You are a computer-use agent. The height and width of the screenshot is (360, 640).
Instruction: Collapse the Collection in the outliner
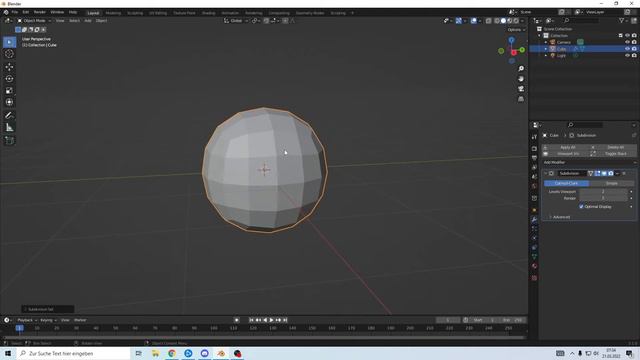(x=539, y=36)
